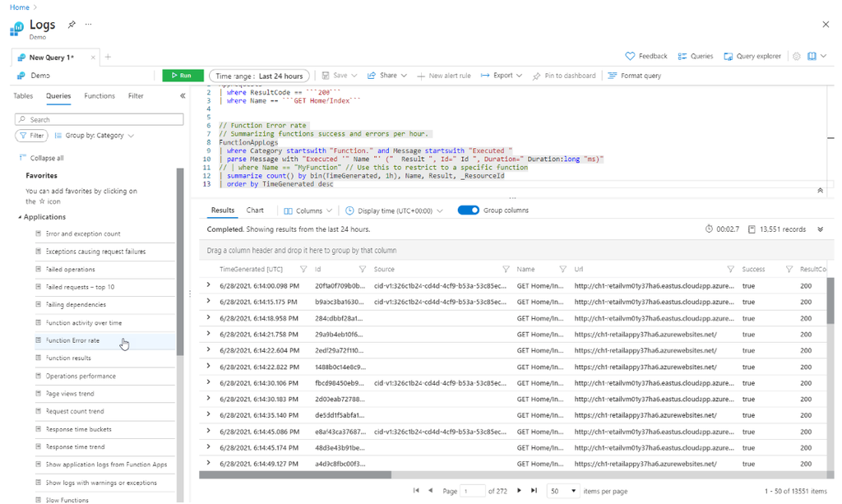Open the documentation book icon

812,56
